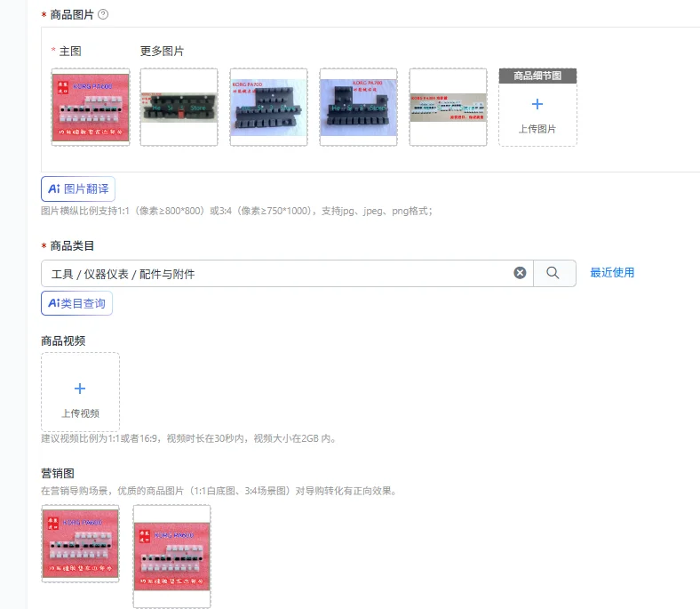Click the plus icon to upload video

(x=80, y=389)
